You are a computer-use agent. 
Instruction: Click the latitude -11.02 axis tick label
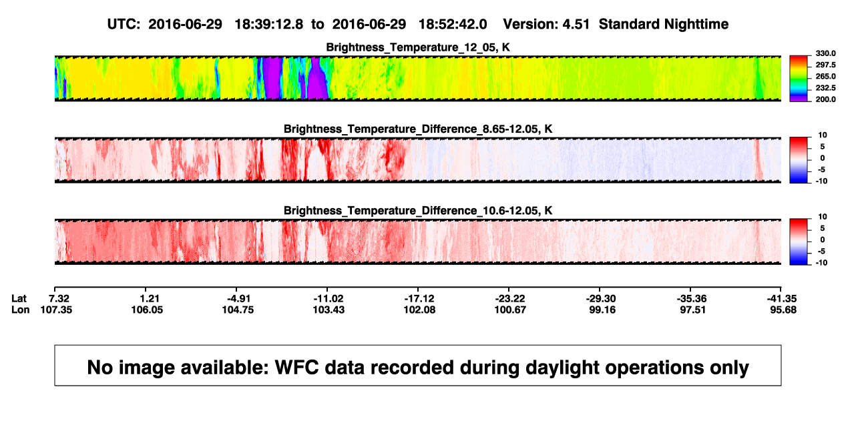[329, 298]
